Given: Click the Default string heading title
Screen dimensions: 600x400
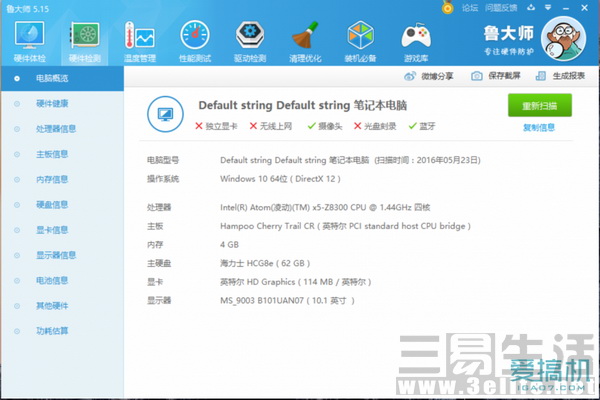Looking at the screenshot, I should 302,105.
